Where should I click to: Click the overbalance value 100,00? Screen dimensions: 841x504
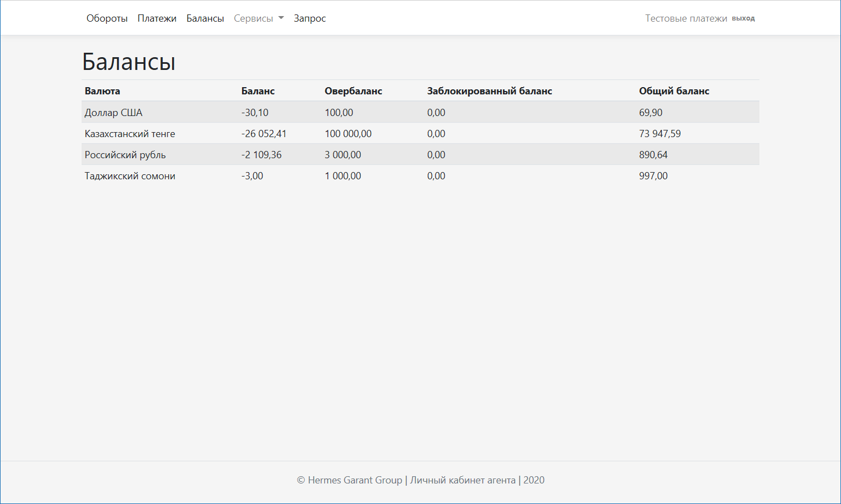pyautogui.click(x=339, y=113)
